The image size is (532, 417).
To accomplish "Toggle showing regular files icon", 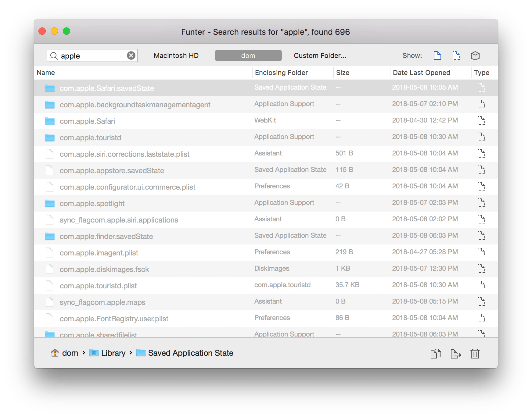I will tap(437, 55).
